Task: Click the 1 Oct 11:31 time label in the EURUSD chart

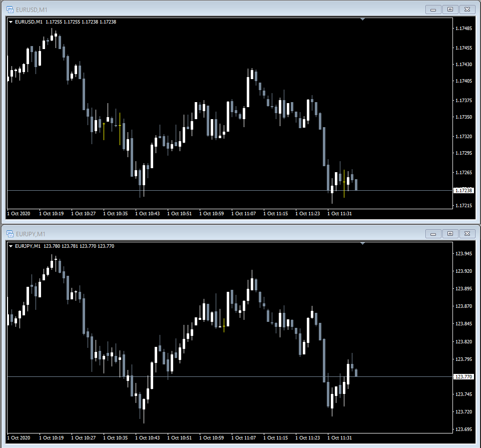Action: coord(339,214)
